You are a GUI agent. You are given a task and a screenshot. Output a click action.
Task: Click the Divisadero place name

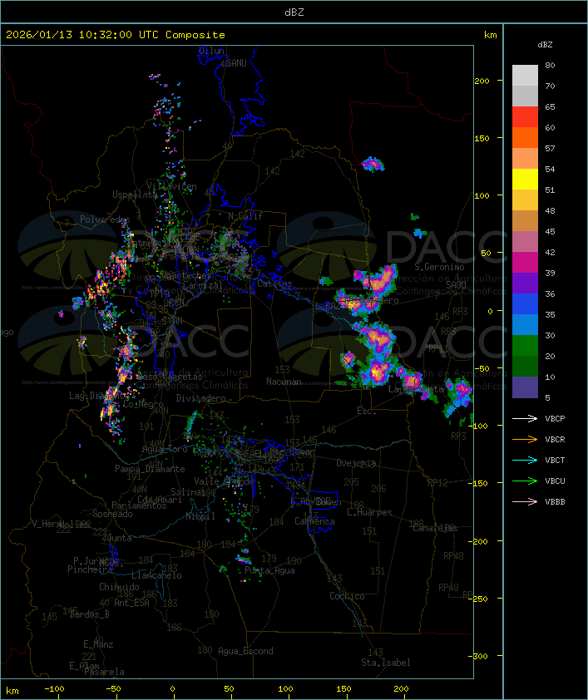point(201,398)
